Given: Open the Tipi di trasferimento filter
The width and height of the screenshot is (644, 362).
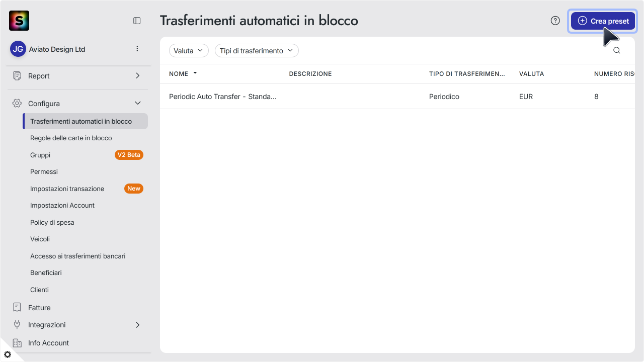Looking at the screenshot, I should (x=257, y=51).
